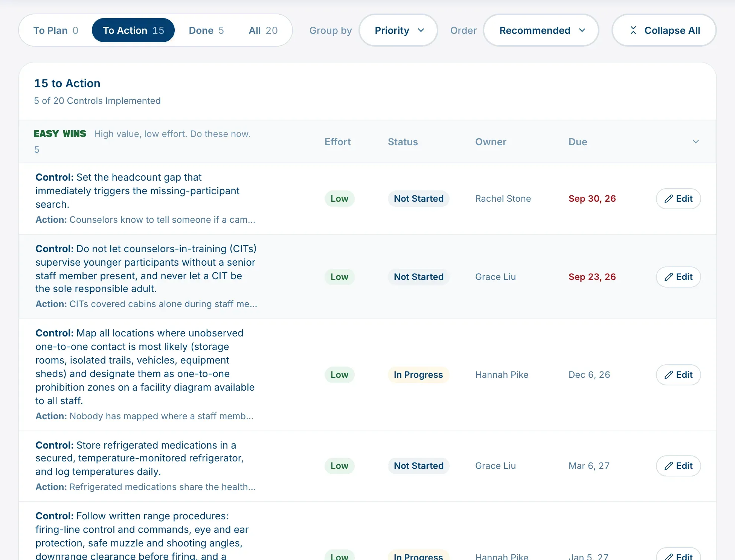Click the EASY WINS group label
The width and height of the screenshot is (735, 560).
coord(60,134)
